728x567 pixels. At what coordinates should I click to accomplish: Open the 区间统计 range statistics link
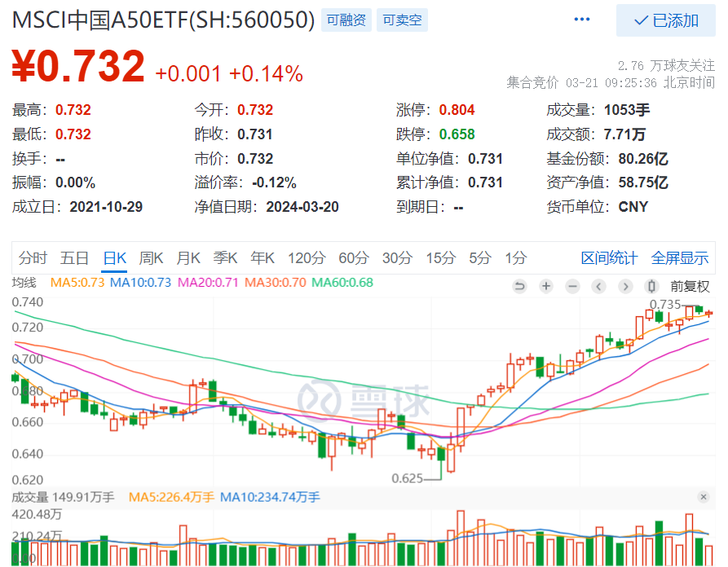[x=609, y=257]
